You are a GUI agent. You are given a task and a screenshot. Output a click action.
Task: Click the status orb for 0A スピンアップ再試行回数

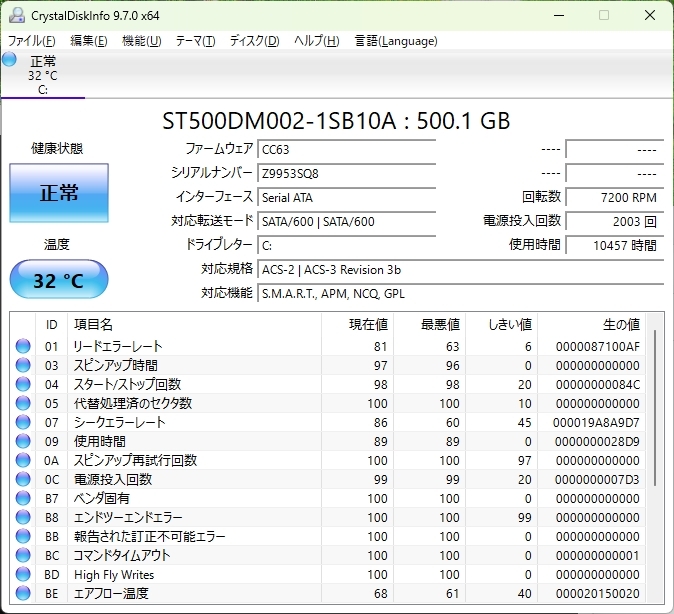coord(23,460)
